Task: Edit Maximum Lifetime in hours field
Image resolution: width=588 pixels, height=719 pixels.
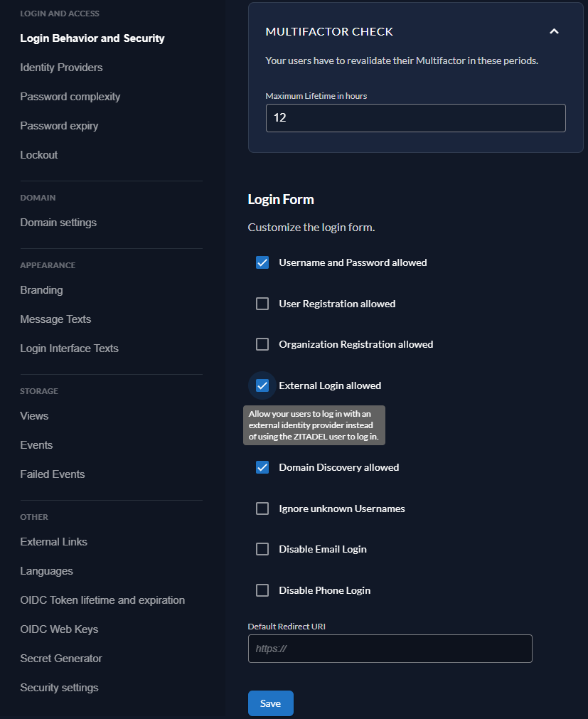Action: coord(415,118)
